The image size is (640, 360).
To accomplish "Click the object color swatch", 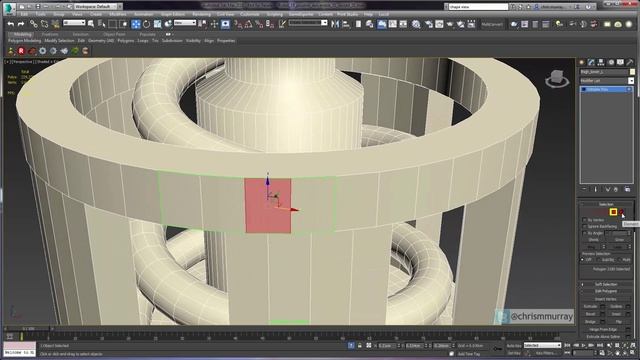I will [x=632, y=72].
